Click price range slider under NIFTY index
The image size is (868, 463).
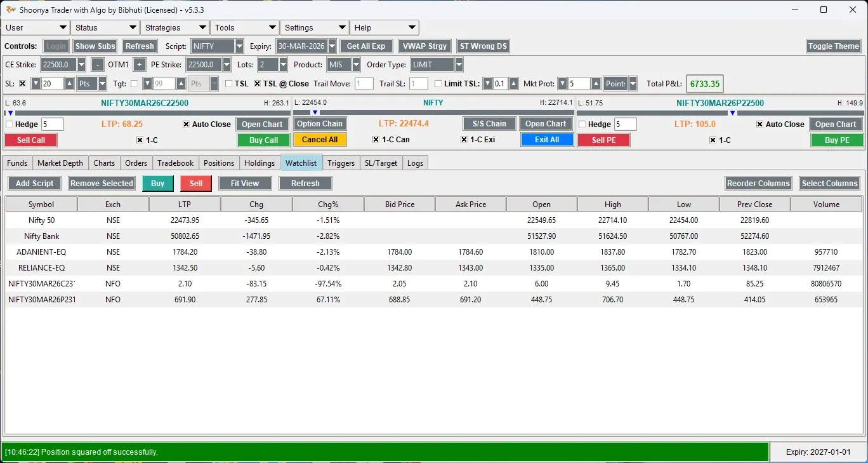(x=433, y=113)
